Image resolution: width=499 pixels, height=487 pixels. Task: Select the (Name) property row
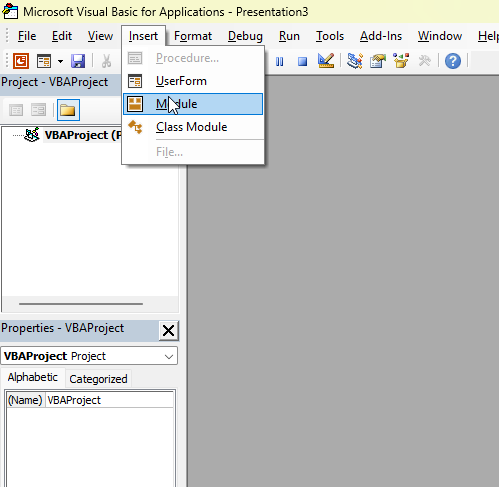[90, 400]
